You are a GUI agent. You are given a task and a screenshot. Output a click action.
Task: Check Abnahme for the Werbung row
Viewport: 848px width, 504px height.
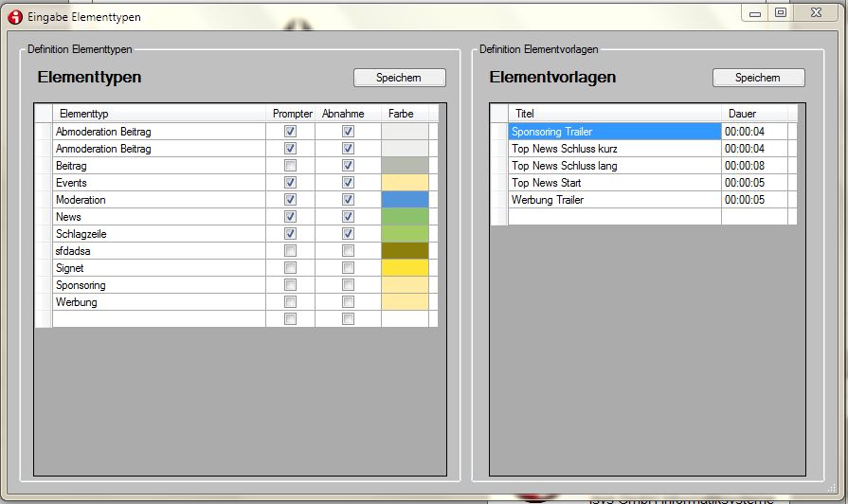pos(348,302)
